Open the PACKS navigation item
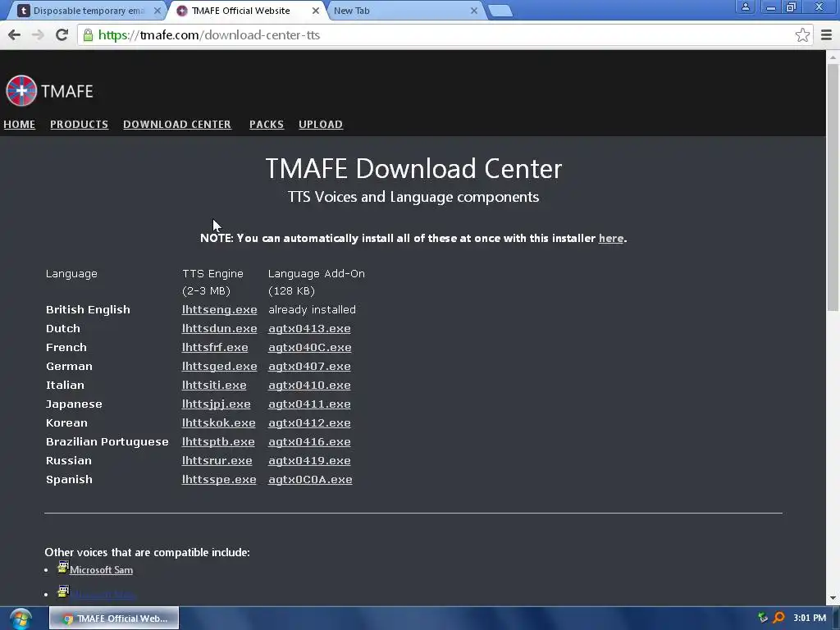Image resolution: width=840 pixels, height=630 pixels. pyautogui.click(x=267, y=125)
